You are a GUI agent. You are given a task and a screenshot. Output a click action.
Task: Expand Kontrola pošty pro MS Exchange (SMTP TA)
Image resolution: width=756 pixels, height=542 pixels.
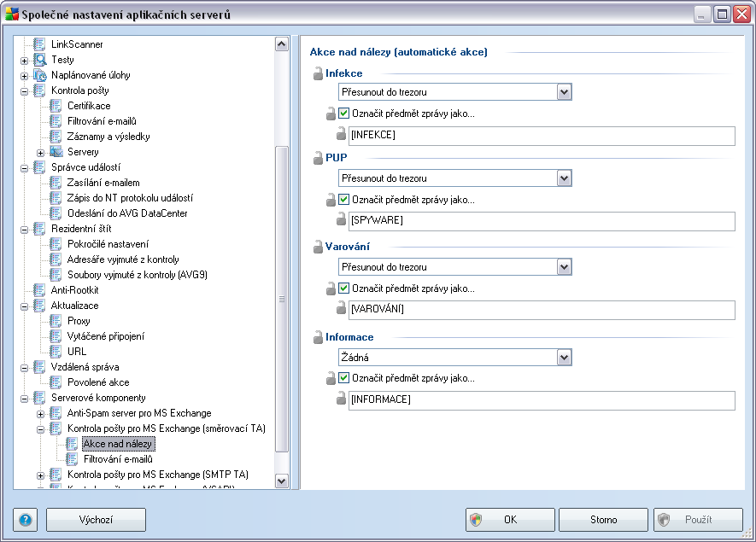[x=41, y=476]
